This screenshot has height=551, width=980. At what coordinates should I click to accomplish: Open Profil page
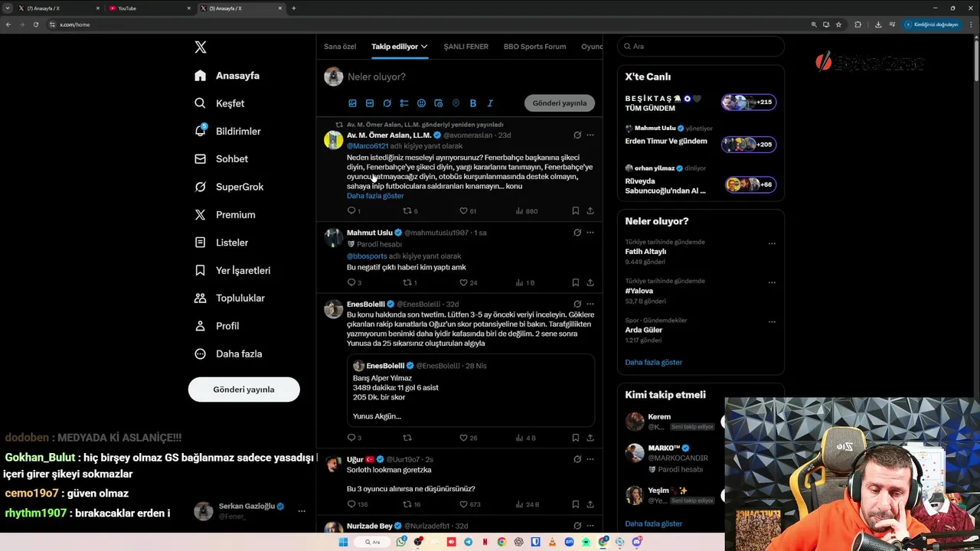(x=217, y=326)
